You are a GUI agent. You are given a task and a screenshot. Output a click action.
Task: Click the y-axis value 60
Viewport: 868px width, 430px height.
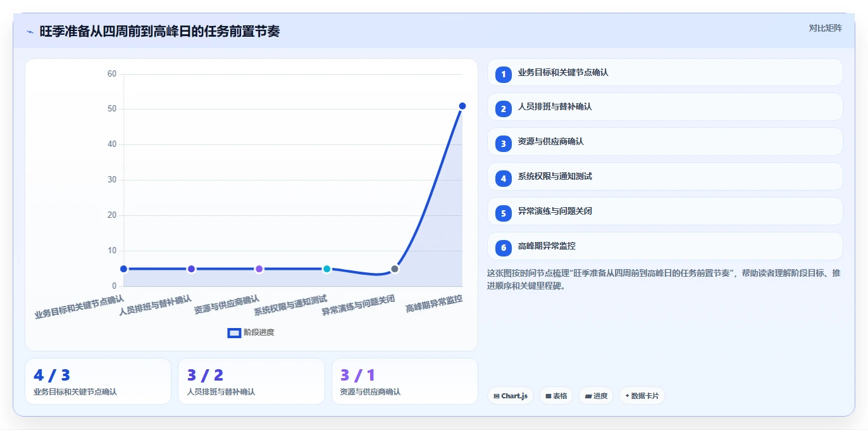coord(112,74)
